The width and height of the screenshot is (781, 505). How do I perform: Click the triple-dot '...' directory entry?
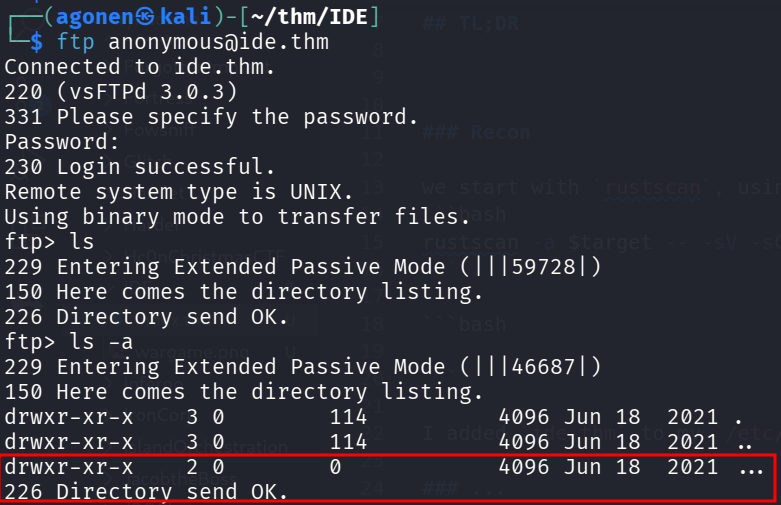tap(751, 467)
